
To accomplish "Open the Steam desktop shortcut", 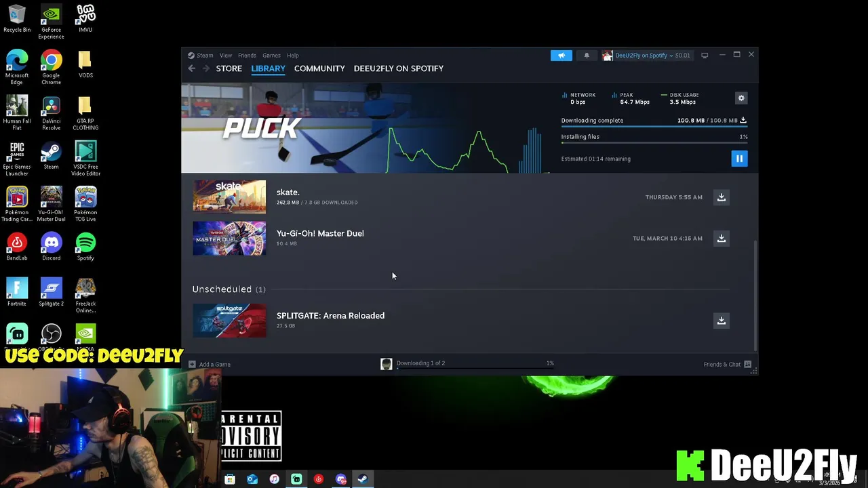I will point(51,156).
